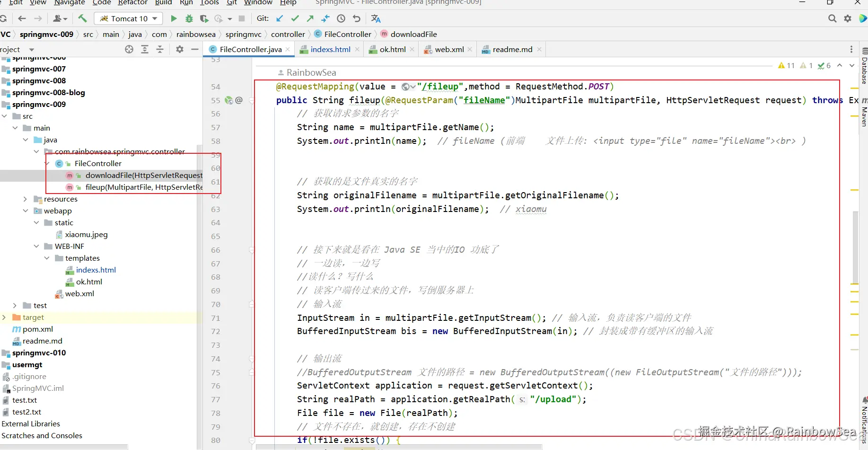Expand the test folder
The width and height of the screenshot is (868, 450).
(15, 305)
